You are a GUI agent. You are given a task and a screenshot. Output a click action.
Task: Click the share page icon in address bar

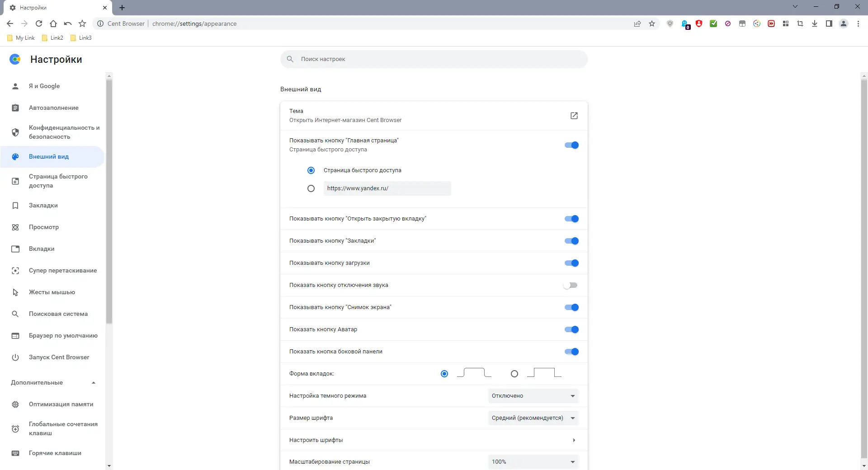[x=637, y=23]
